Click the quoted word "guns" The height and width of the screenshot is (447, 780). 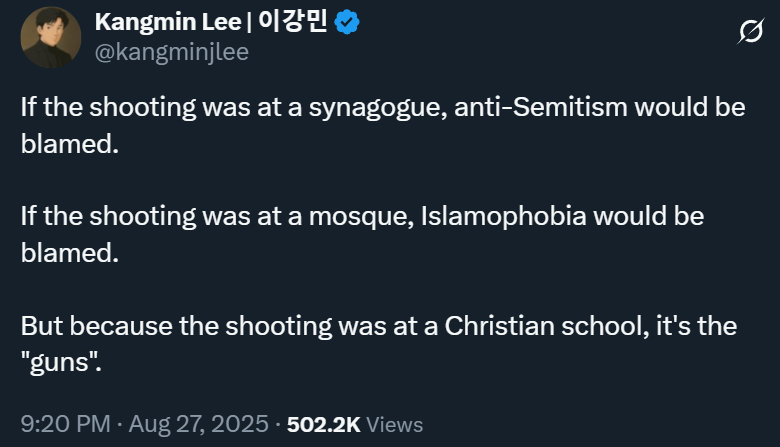coord(62,362)
